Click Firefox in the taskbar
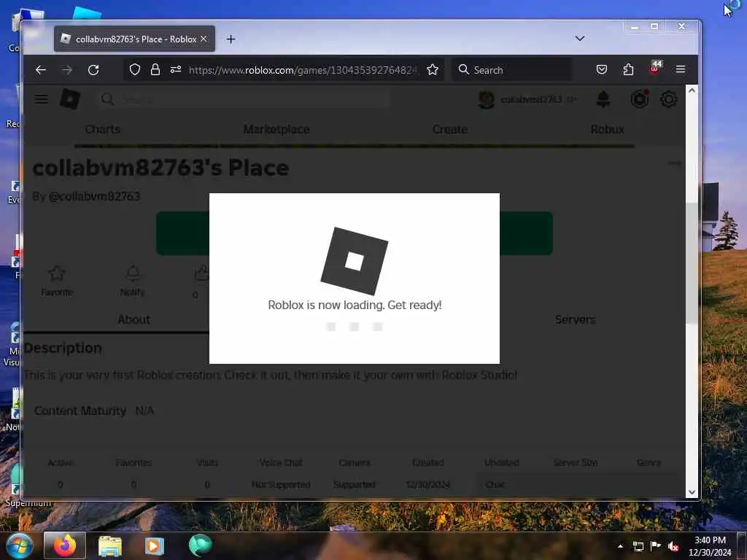 point(65,545)
